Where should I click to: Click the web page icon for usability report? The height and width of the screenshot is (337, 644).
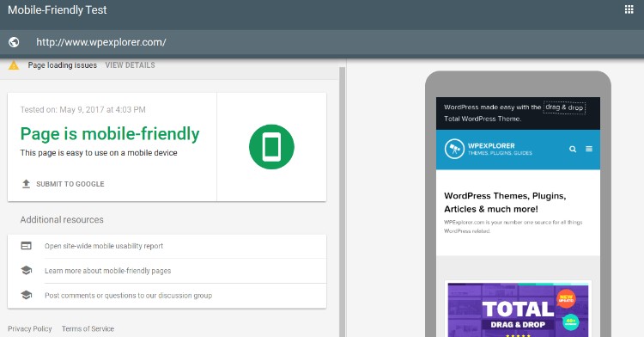pos(27,245)
